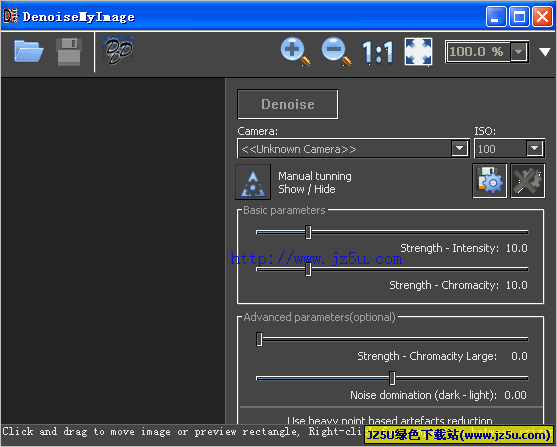Zoom out with the minus magnifier

point(336,52)
